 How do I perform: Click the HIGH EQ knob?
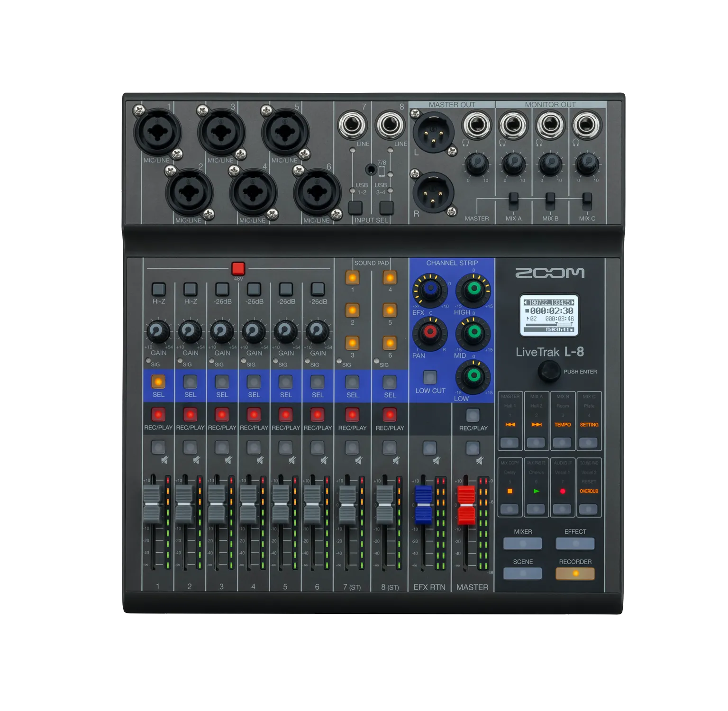[x=473, y=289]
